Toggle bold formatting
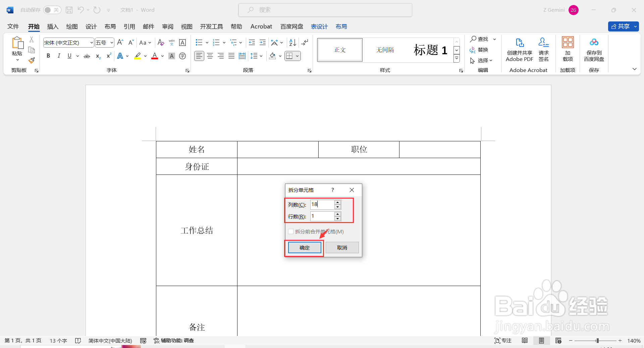 48,56
